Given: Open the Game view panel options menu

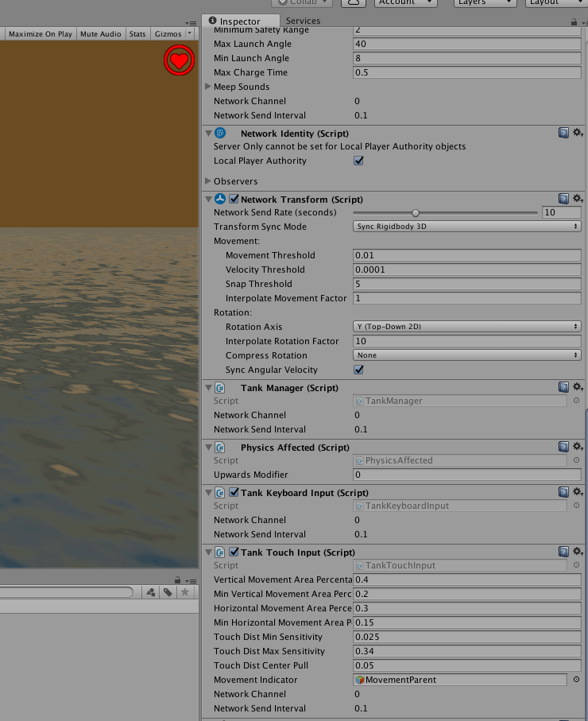Looking at the screenshot, I should (191, 23).
